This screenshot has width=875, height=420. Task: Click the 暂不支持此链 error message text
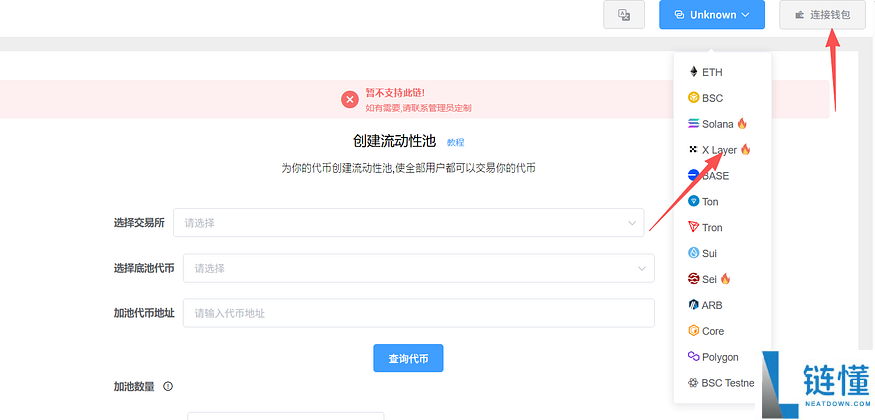395,93
